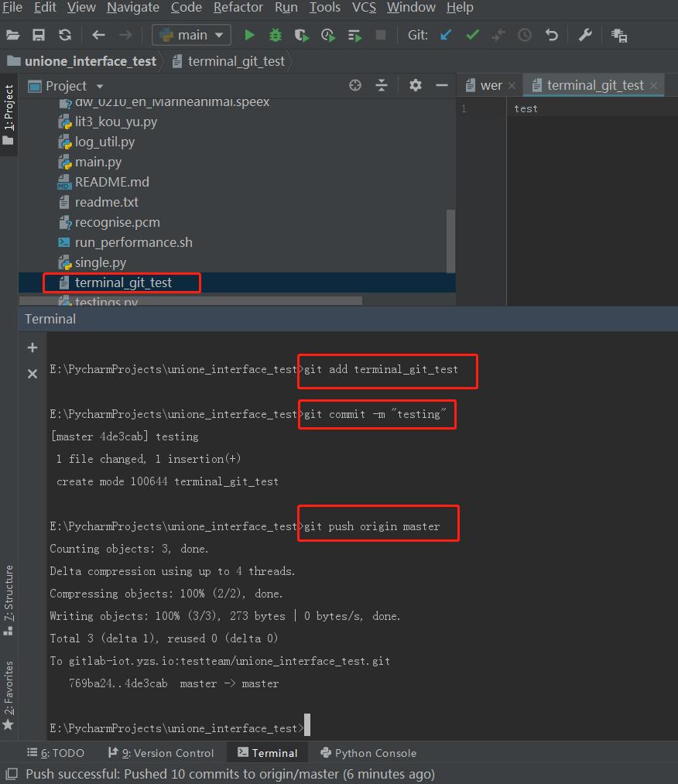This screenshot has width=678, height=784.
Task: Expand the Project view dropdown
Action: [x=100, y=86]
